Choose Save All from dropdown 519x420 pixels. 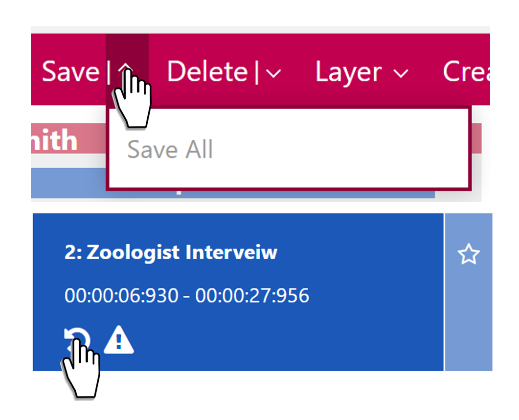click(x=170, y=150)
